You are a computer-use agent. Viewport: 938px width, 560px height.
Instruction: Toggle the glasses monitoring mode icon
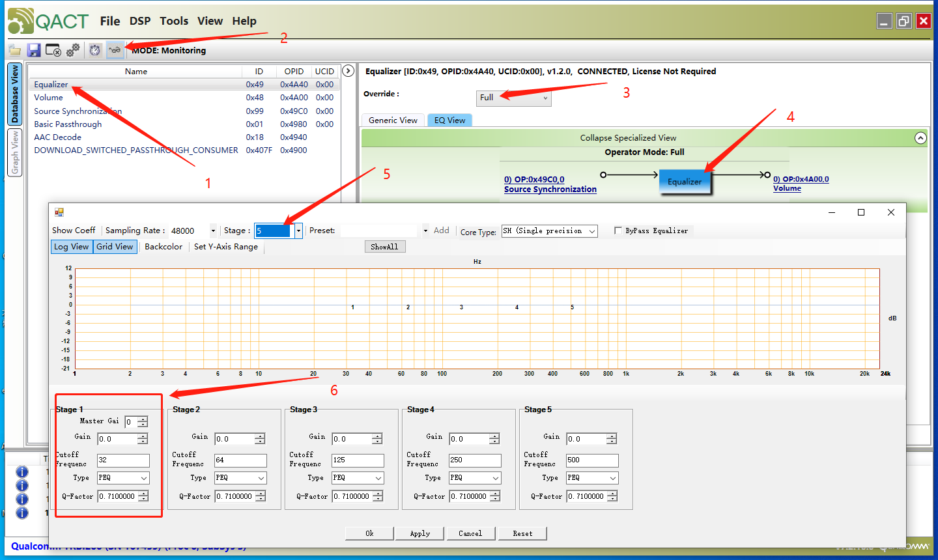click(115, 50)
